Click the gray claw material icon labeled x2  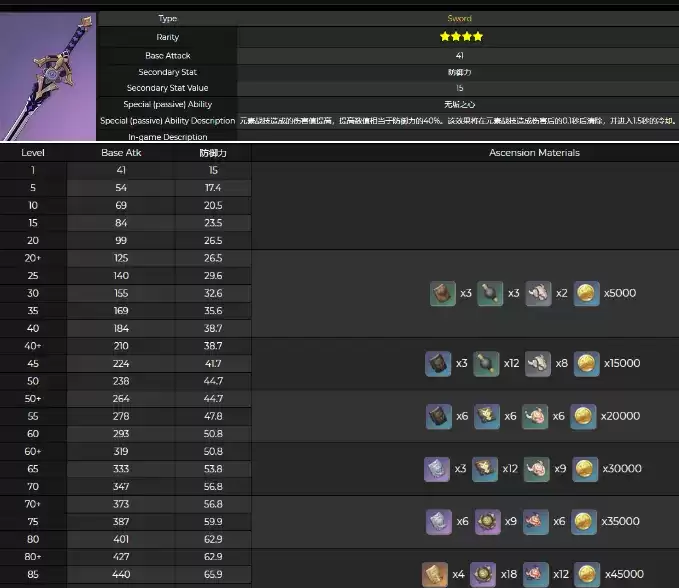click(x=538, y=293)
